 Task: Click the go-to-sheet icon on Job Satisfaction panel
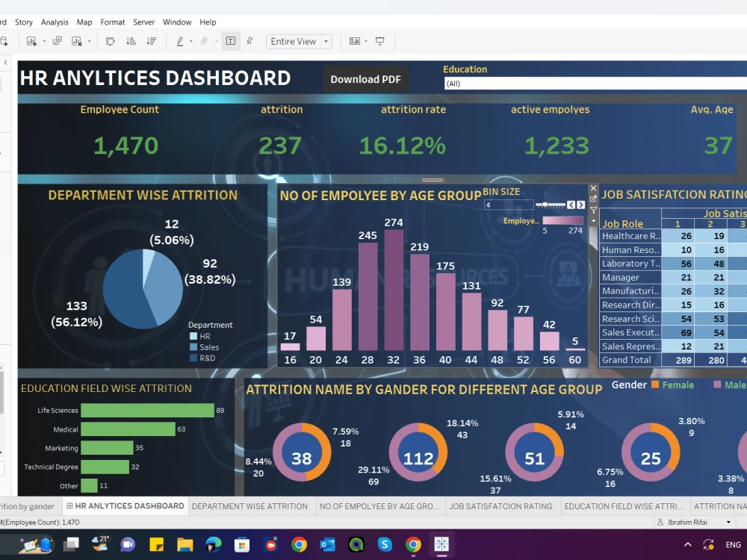click(593, 199)
